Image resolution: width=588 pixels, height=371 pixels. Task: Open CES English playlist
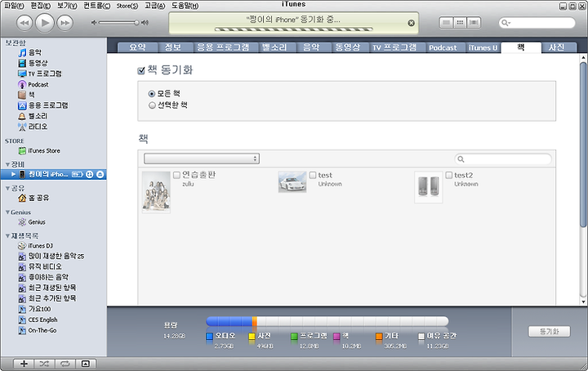click(x=38, y=320)
